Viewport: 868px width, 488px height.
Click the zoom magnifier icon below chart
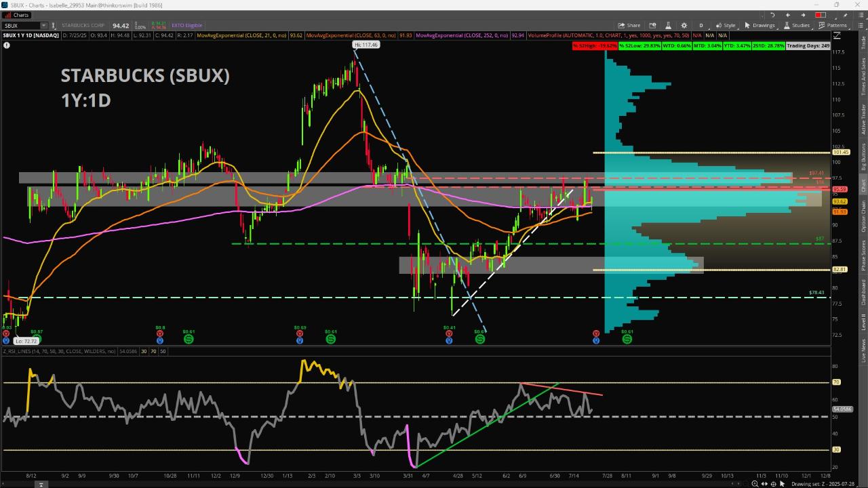tap(755, 483)
